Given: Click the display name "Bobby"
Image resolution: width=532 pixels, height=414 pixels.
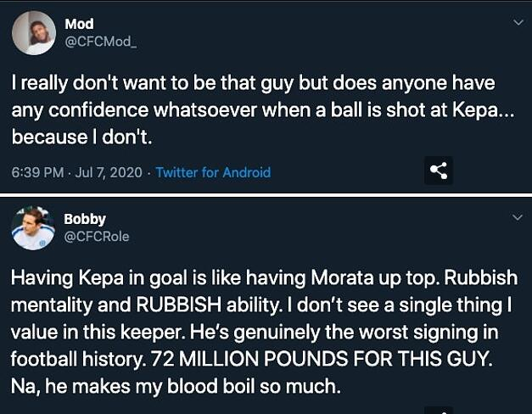Looking at the screenshot, I should [x=85, y=219].
